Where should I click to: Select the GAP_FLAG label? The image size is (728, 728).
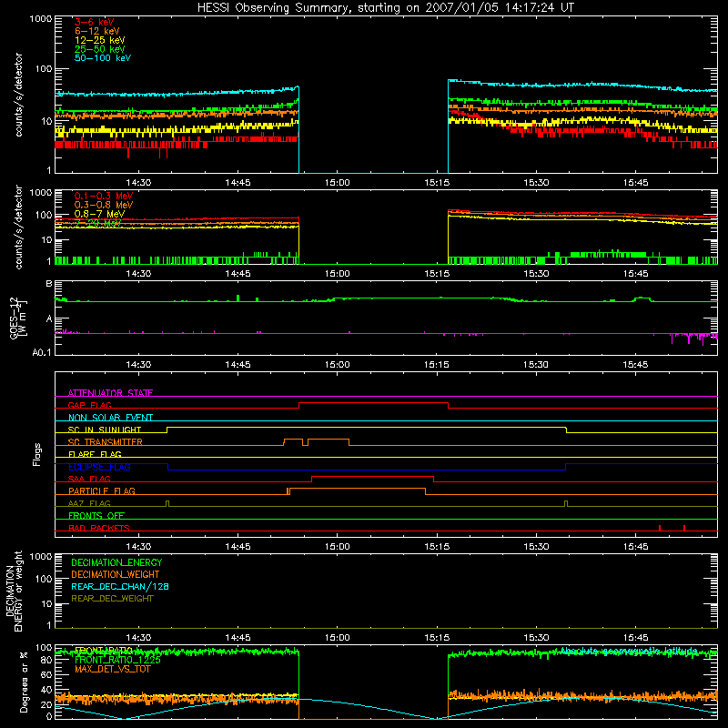point(89,405)
